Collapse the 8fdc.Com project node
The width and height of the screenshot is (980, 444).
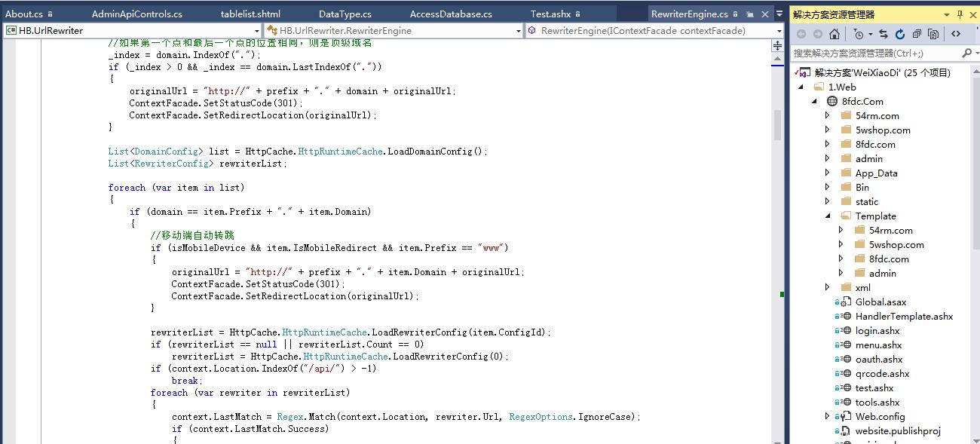[x=814, y=102]
